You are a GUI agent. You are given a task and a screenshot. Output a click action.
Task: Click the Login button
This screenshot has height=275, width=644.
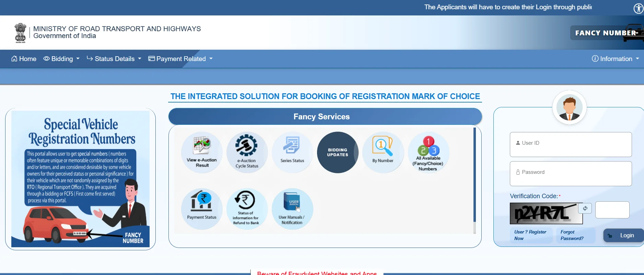(623, 236)
